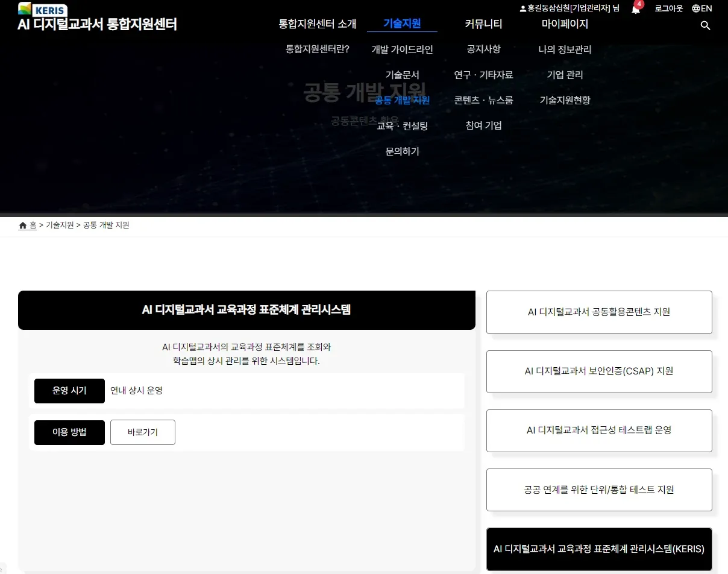The width and height of the screenshot is (728, 574).
Task: Click the home icon in breadcrumb
Action: (x=23, y=225)
